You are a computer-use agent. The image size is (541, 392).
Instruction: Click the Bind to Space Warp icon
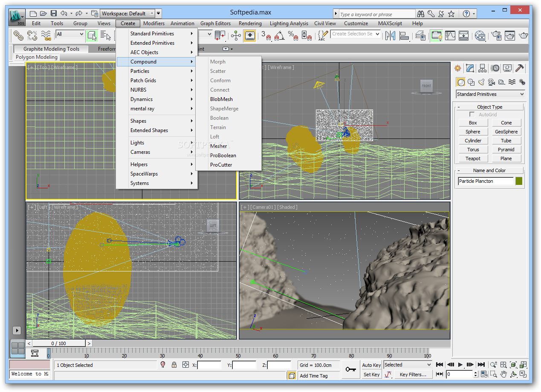pos(46,35)
